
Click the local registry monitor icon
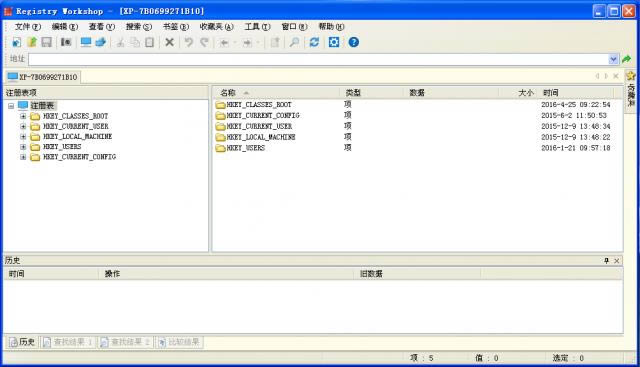86,42
